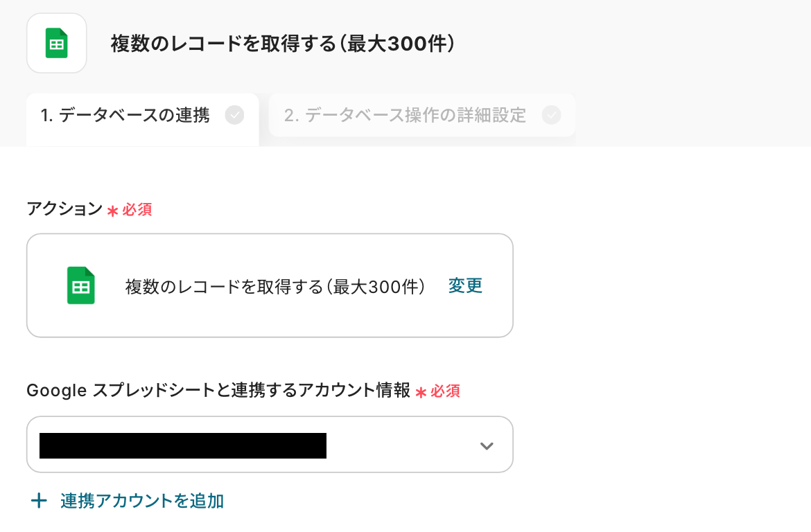Open the account dropdown chevron arrow
The height and width of the screenshot is (532, 811).
[x=487, y=445]
